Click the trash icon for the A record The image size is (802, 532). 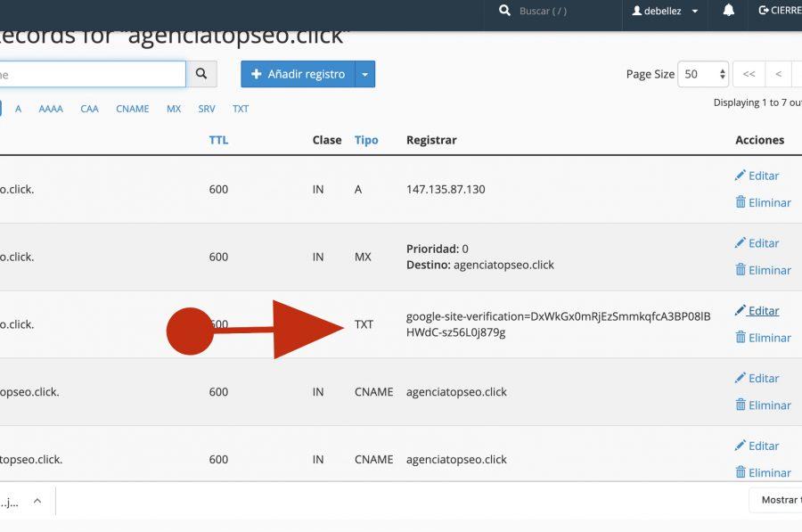click(x=741, y=202)
